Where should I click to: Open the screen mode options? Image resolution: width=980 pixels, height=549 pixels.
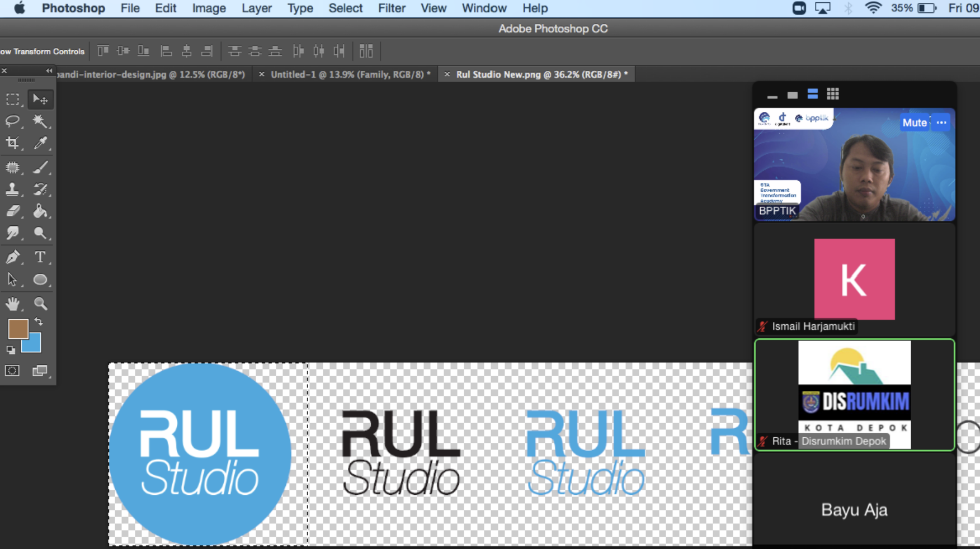(x=40, y=371)
